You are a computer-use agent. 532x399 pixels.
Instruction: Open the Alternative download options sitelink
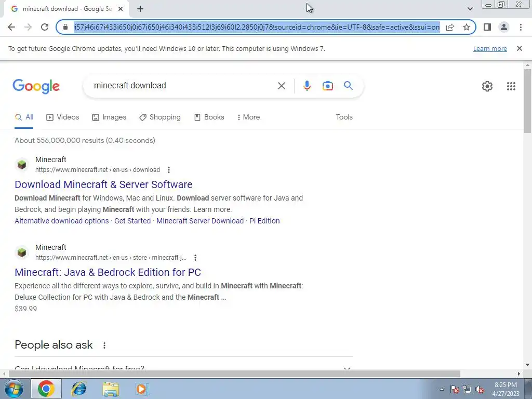point(62,221)
